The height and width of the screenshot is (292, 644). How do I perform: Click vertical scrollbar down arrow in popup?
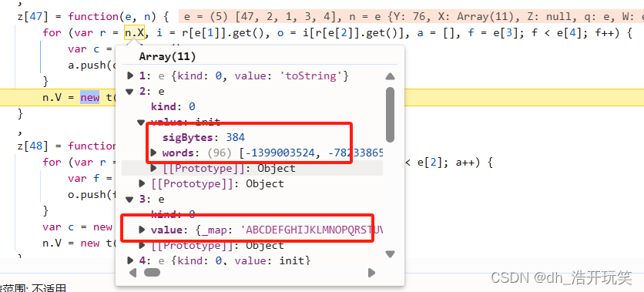pyautogui.click(x=390, y=254)
